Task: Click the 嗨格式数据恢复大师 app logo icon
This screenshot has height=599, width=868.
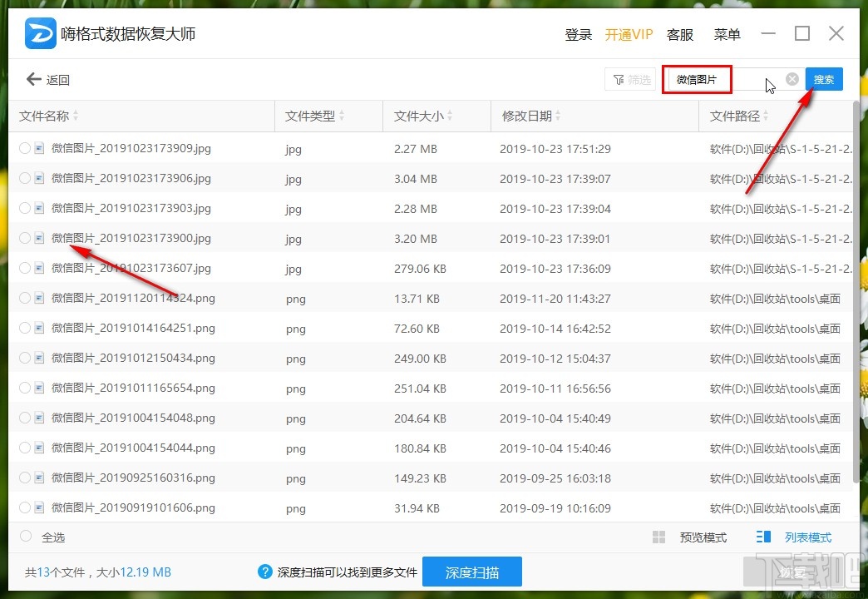Action: [39, 33]
